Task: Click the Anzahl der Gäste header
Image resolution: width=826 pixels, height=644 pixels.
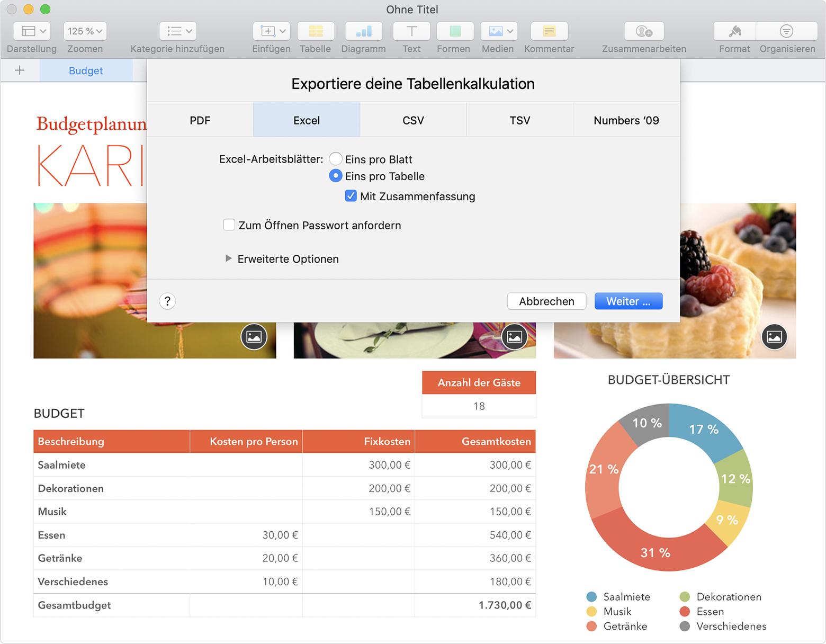Action: (x=479, y=382)
